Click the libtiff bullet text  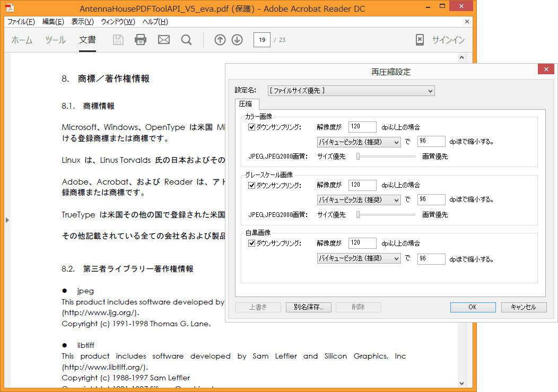86,345
